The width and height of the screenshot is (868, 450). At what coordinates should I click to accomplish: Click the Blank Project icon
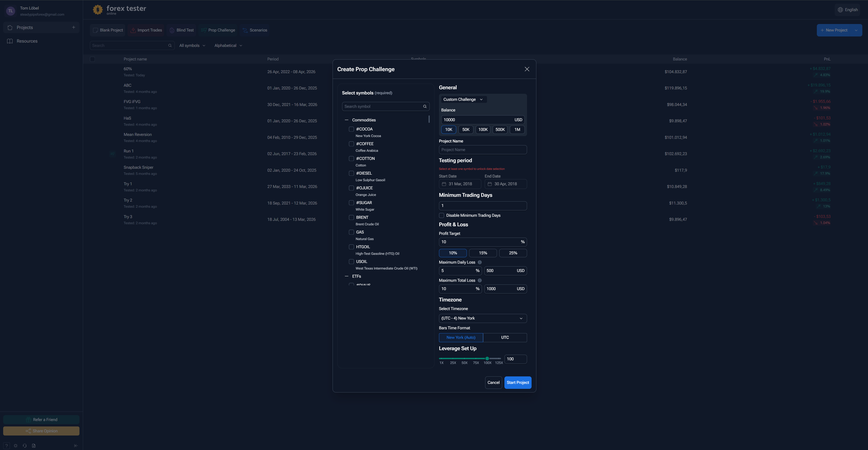coord(95,30)
